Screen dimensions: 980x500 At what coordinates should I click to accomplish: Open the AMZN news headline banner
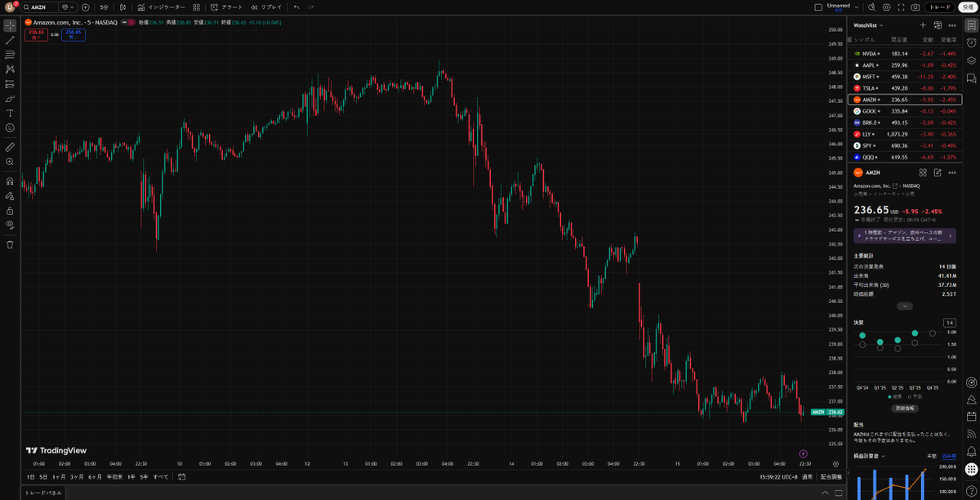[905, 235]
